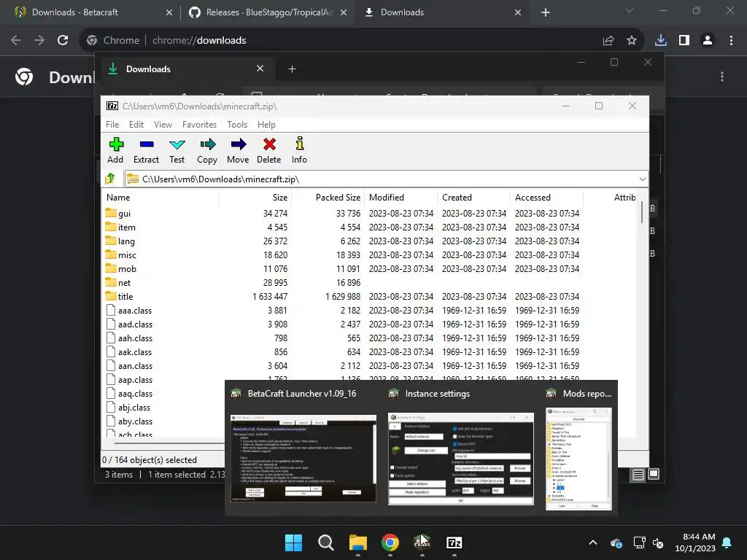Switch Explorer to details view icon

638,475
